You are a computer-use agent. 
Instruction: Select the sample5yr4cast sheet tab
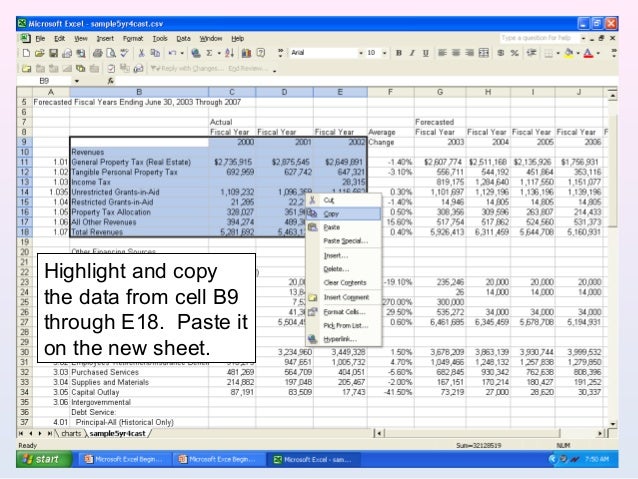tap(118, 433)
